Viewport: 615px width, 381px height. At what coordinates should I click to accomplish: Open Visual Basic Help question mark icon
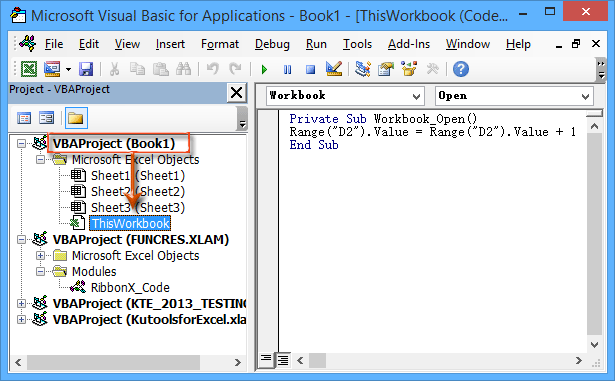coord(461,69)
